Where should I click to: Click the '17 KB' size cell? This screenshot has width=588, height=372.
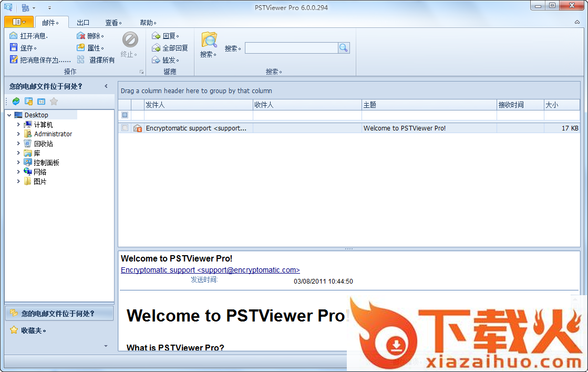pyautogui.click(x=562, y=128)
